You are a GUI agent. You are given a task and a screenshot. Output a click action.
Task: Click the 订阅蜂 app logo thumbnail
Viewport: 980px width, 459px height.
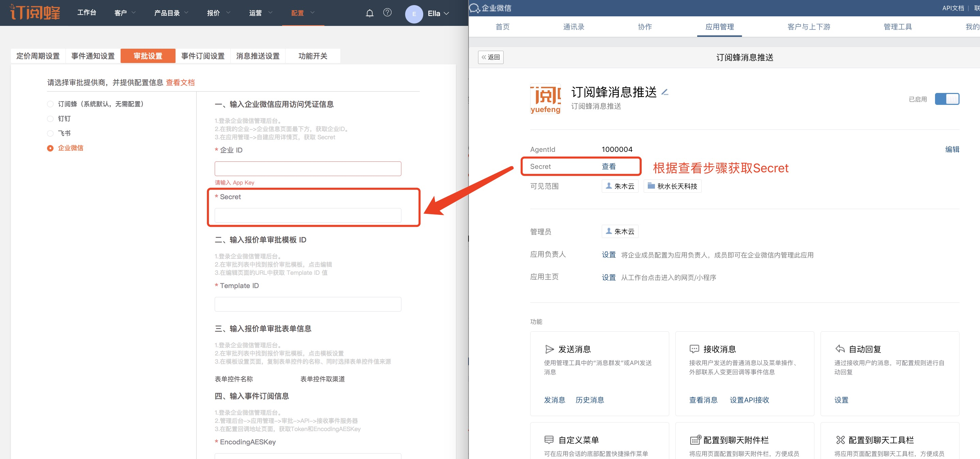point(545,99)
